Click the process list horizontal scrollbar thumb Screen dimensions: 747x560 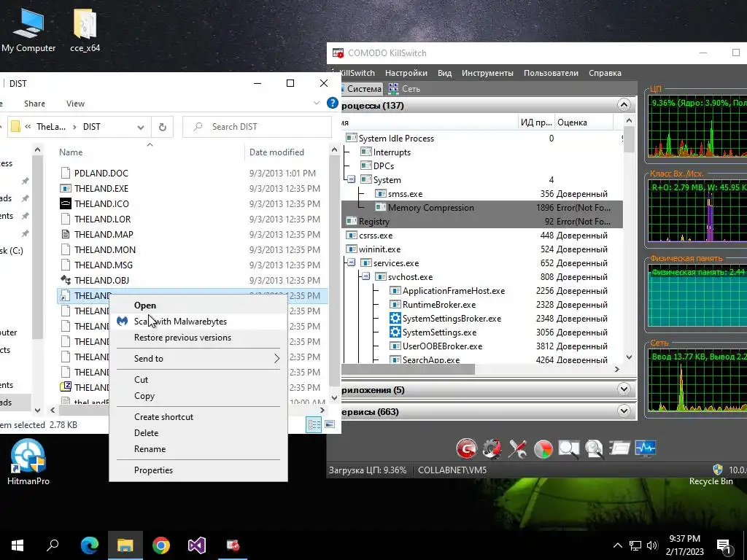pyautogui.click(x=409, y=369)
